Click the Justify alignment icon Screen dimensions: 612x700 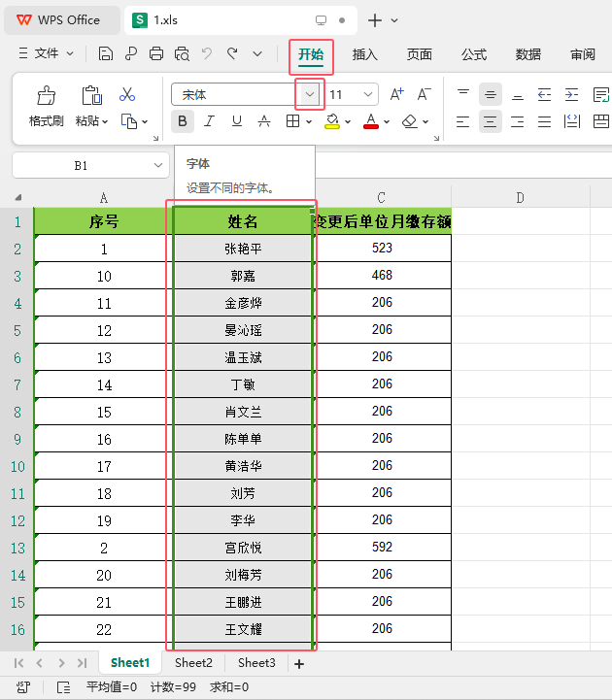click(545, 121)
